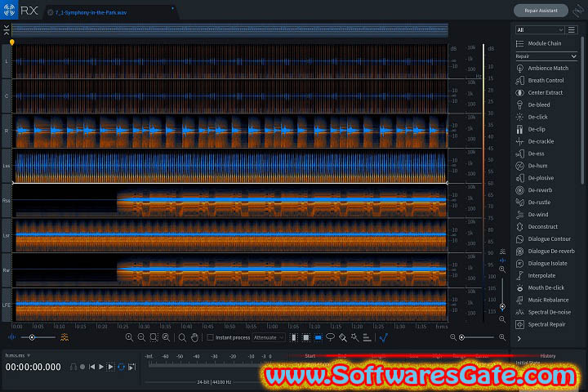588x392 pixels.
Task: Open the Music Rebalance module
Action: click(x=542, y=300)
